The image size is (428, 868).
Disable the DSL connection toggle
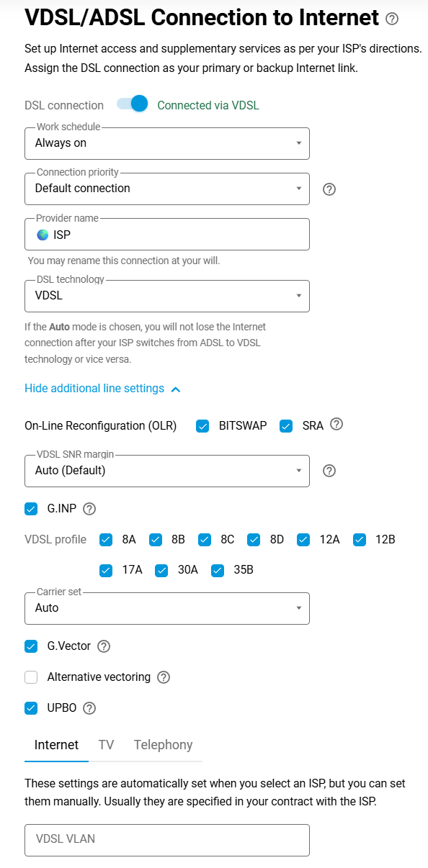(130, 104)
